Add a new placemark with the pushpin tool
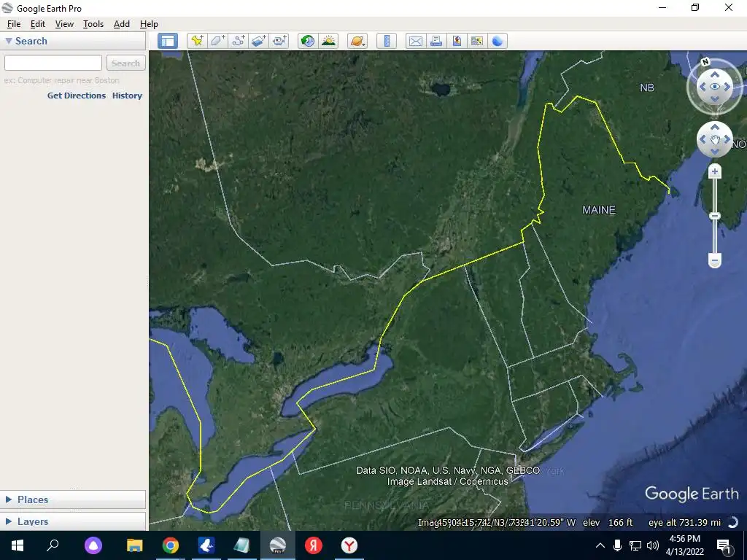This screenshot has width=747, height=560. 197,41
